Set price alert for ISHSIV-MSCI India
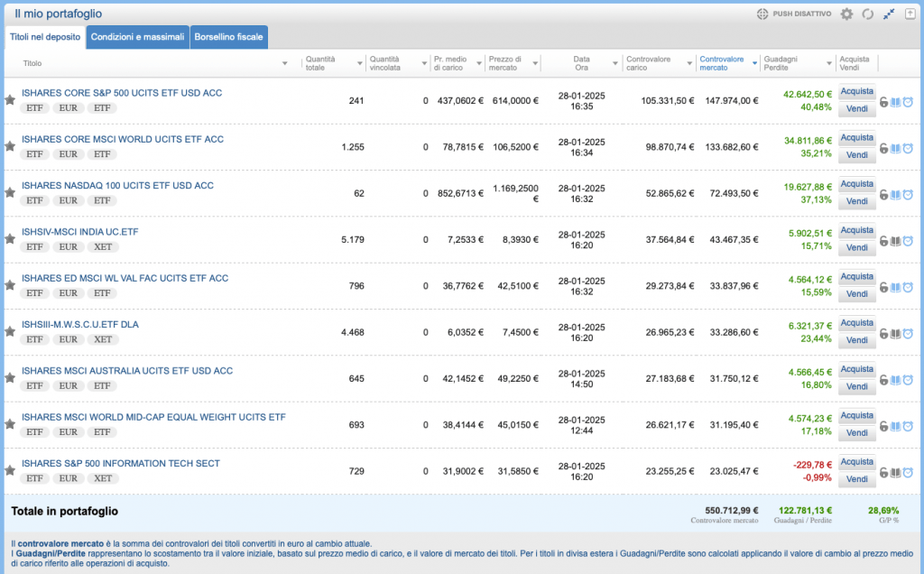 coord(908,241)
